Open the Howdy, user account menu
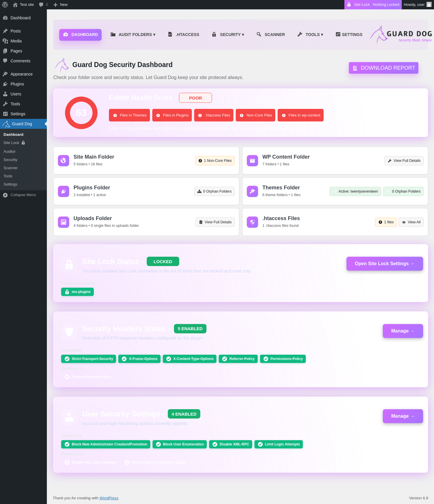This screenshot has height=504, width=434. click(417, 5)
